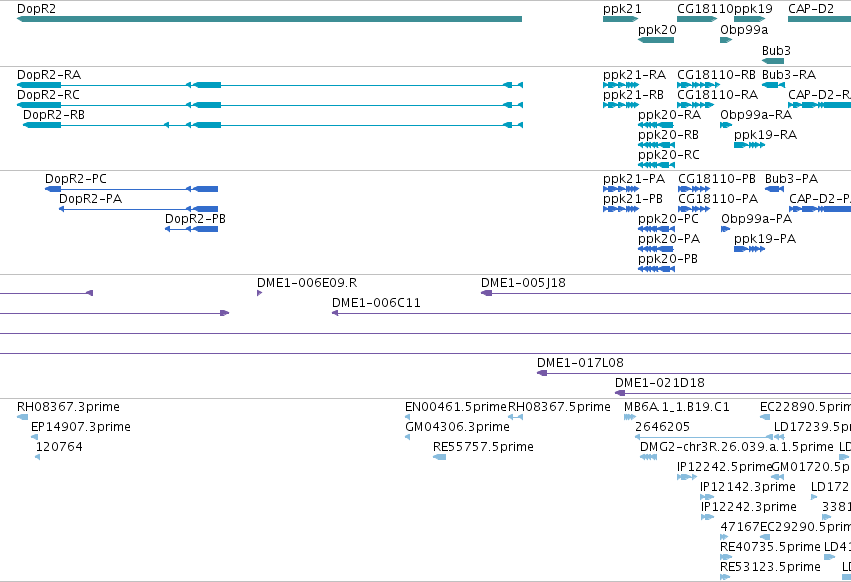Select the IP12242.5prime EST feature
Viewport: 851px width, 582px height.
point(687,477)
